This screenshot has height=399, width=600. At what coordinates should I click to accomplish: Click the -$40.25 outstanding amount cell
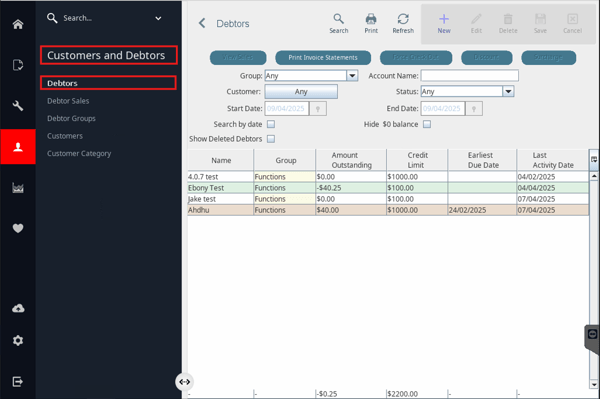tap(351, 188)
